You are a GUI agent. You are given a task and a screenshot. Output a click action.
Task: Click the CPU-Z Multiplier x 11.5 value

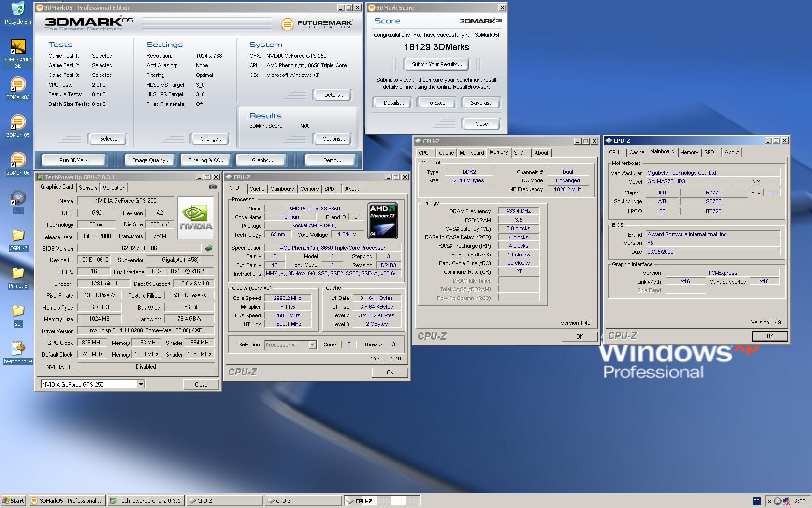click(x=288, y=307)
